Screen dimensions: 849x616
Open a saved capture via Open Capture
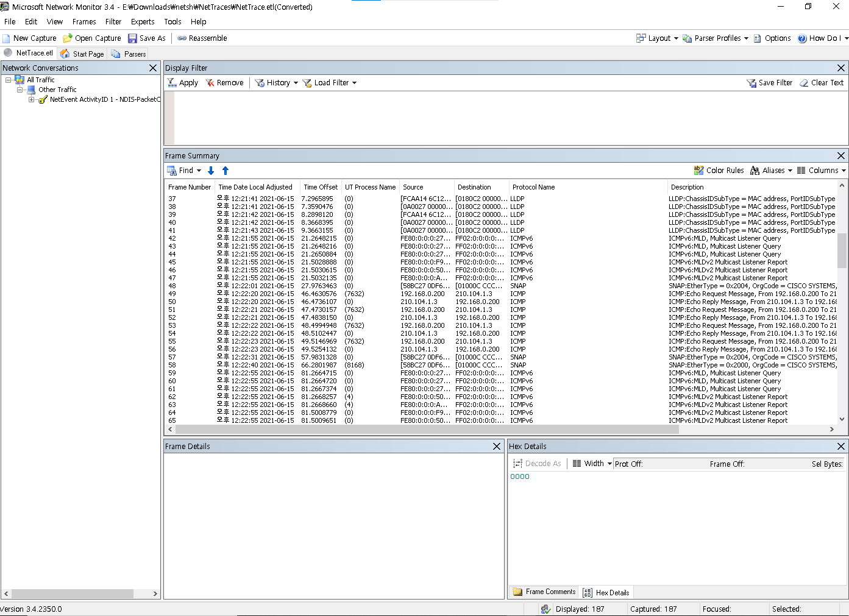click(x=92, y=38)
